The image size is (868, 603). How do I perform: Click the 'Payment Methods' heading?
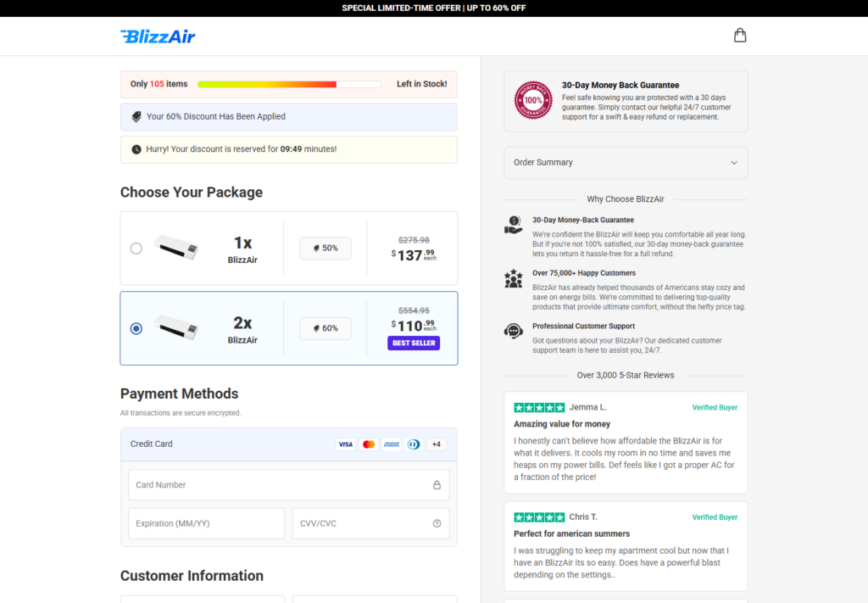tap(180, 394)
